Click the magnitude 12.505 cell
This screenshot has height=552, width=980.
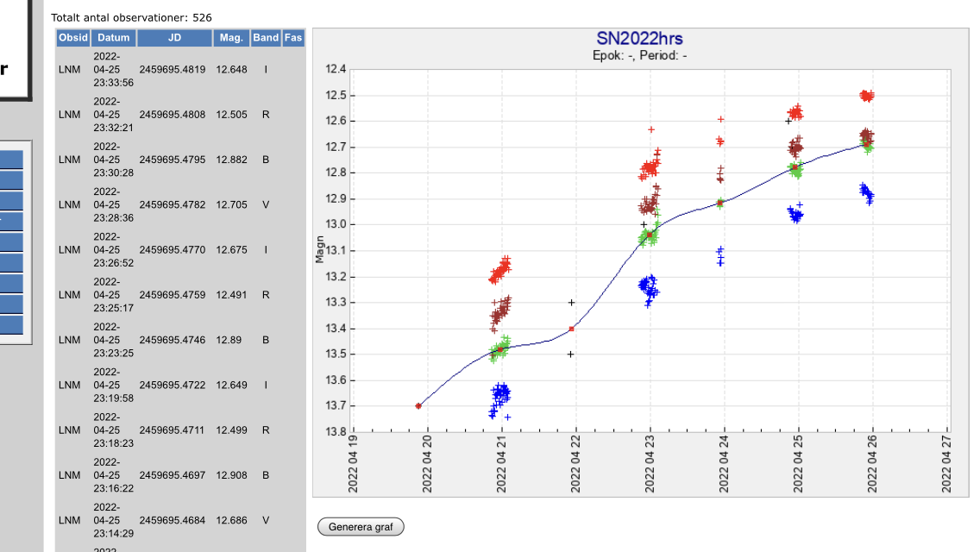click(x=231, y=115)
